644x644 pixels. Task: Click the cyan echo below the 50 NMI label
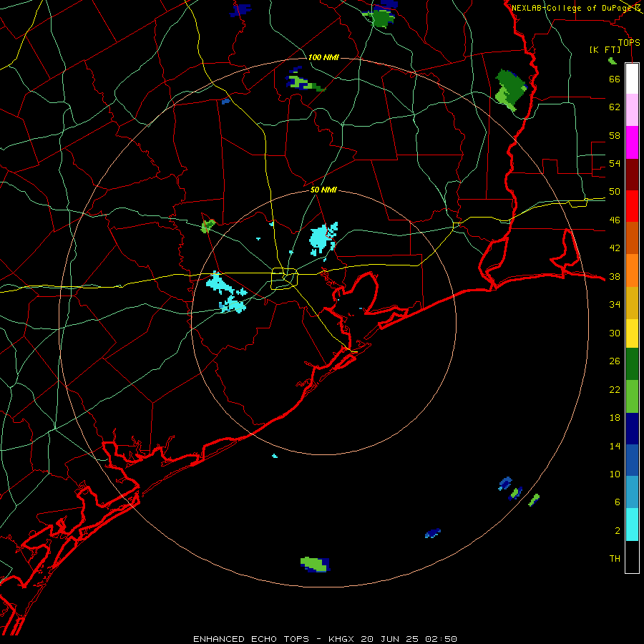pos(323,240)
